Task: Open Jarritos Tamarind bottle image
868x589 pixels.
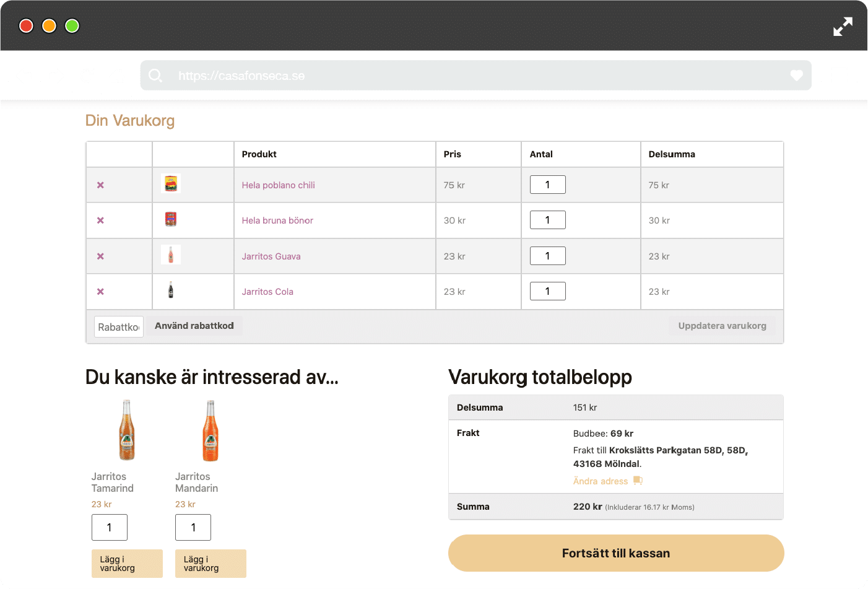Action: point(127,430)
